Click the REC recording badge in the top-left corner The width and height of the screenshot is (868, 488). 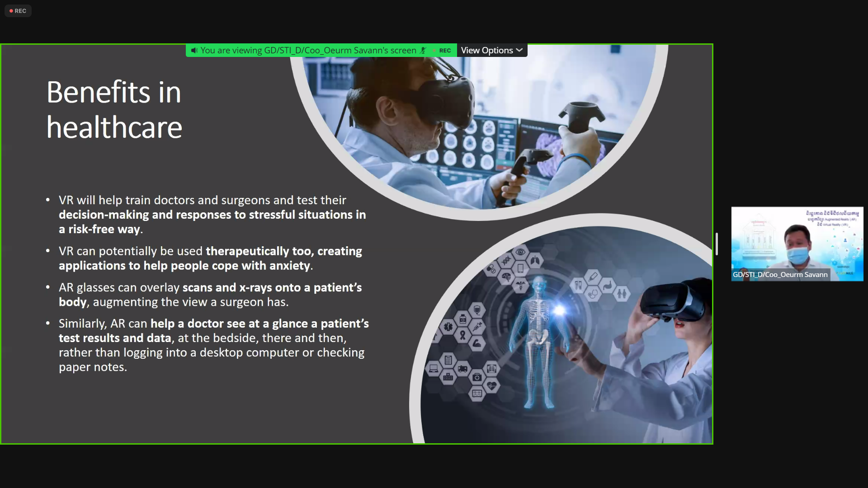(x=18, y=11)
